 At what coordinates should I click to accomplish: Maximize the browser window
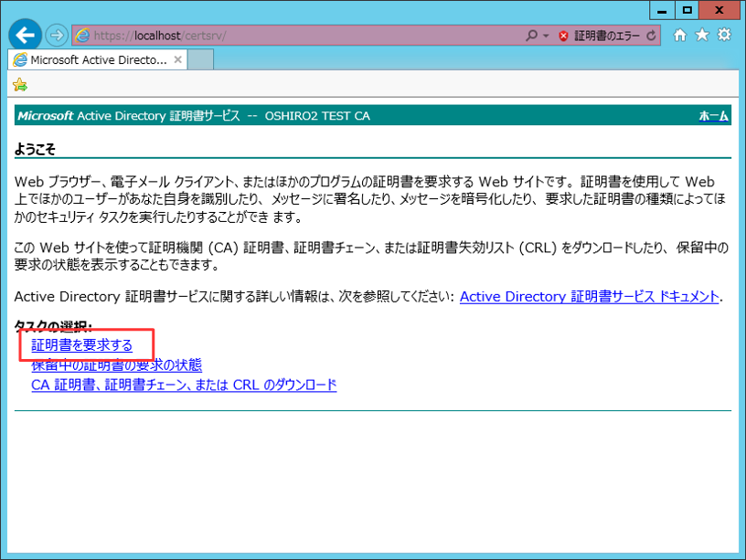pos(687,10)
